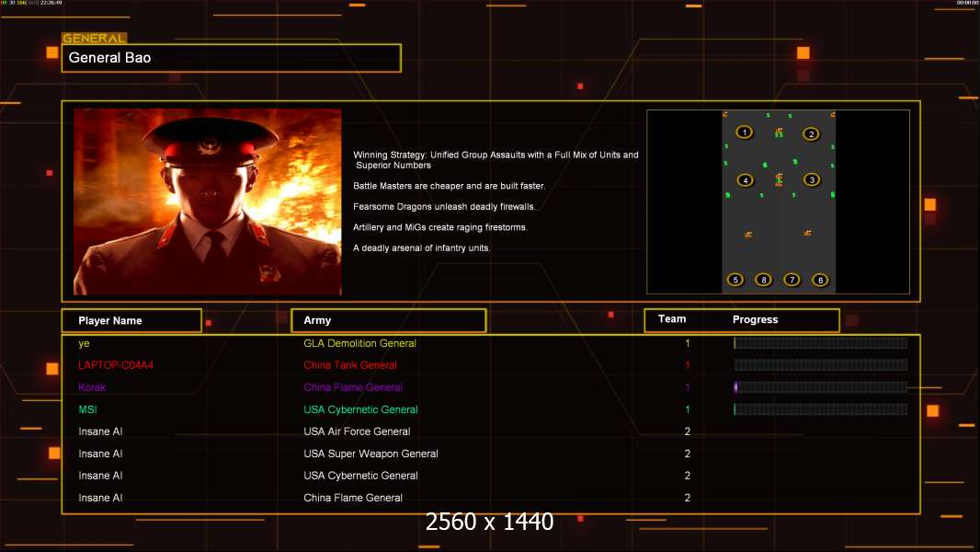Click Insane AI's China Flame General text
Viewport: 980px width, 552px height.
(x=353, y=498)
